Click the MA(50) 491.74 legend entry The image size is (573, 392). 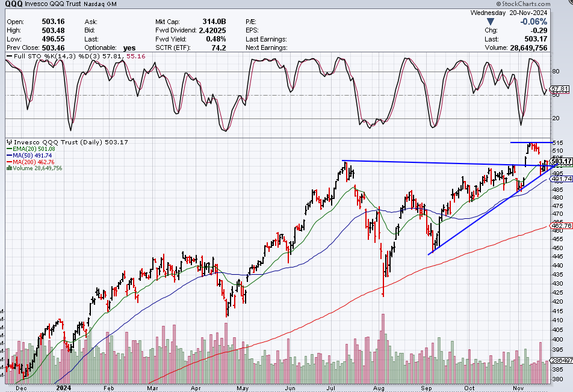(29, 156)
